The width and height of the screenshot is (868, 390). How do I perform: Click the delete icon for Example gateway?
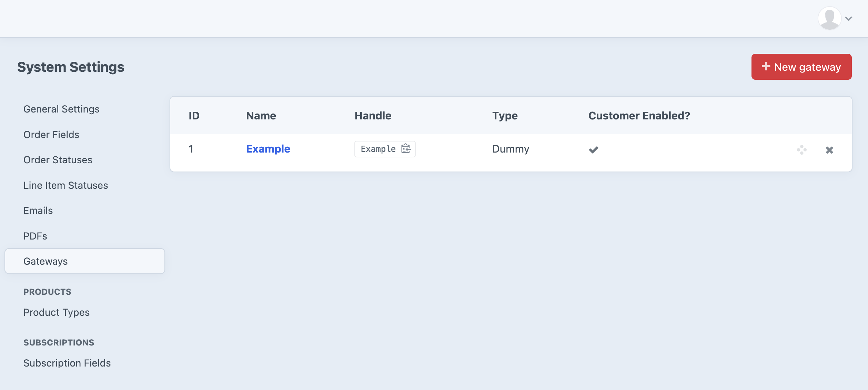pos(829,149)
